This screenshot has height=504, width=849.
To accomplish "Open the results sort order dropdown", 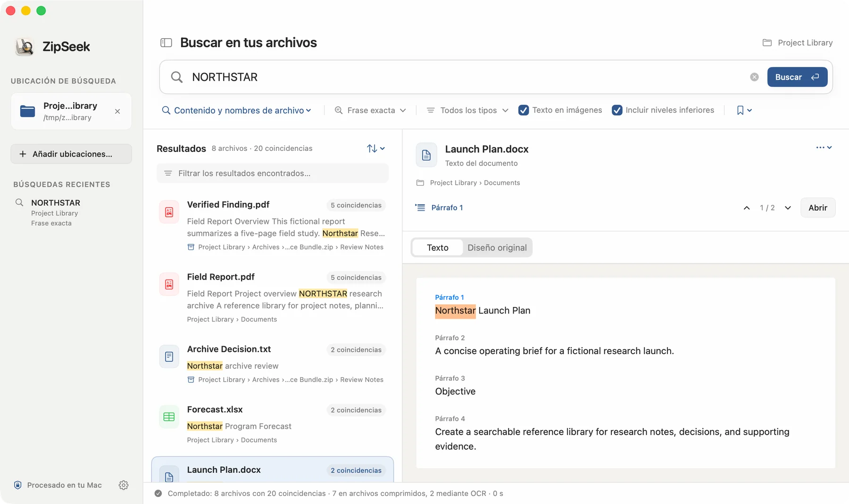I will point(376,149).
